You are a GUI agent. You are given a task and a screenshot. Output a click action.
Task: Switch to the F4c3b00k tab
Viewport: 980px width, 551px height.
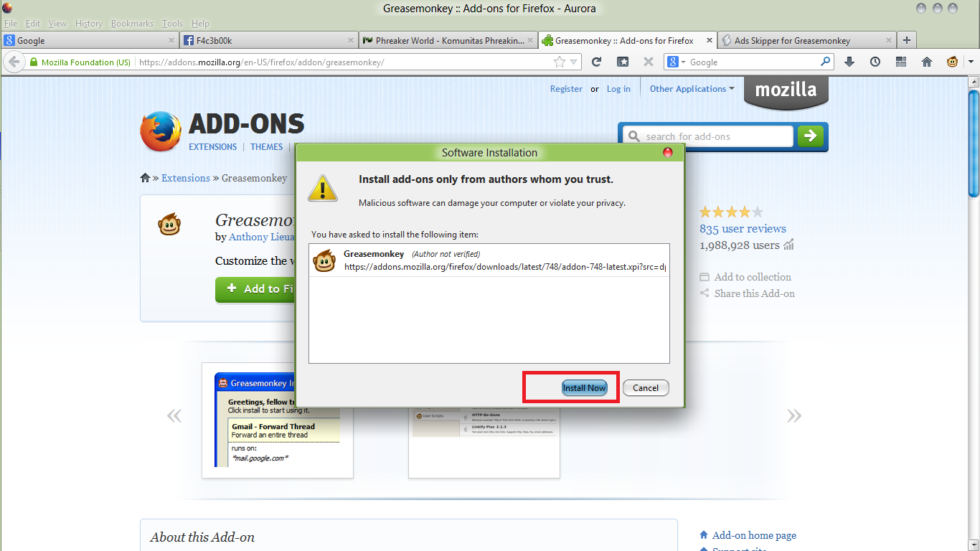click(x=269, y=41)
